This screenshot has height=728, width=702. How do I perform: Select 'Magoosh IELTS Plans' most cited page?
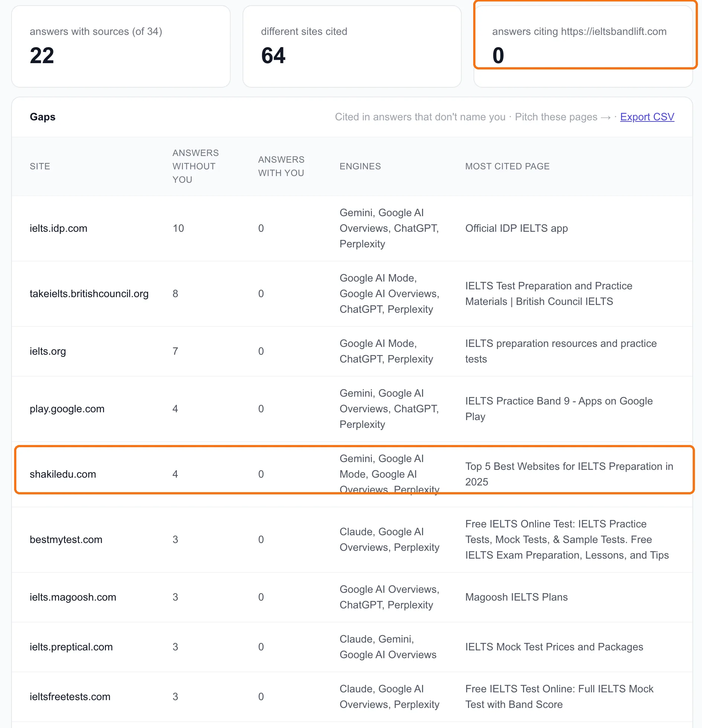[516, 597]
